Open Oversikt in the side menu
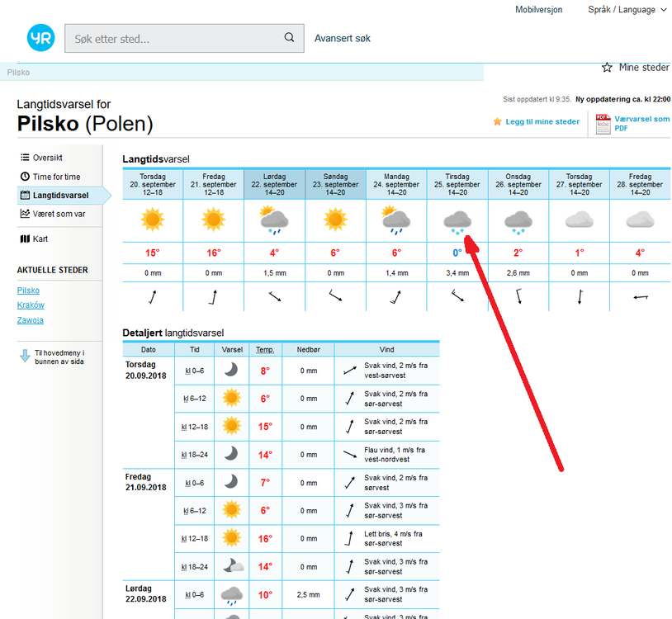672x619 pixels. [48, 158]
